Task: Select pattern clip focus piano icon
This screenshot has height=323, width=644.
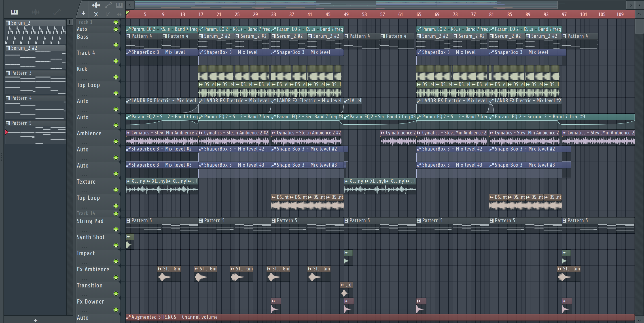Action: click(119, 5)
